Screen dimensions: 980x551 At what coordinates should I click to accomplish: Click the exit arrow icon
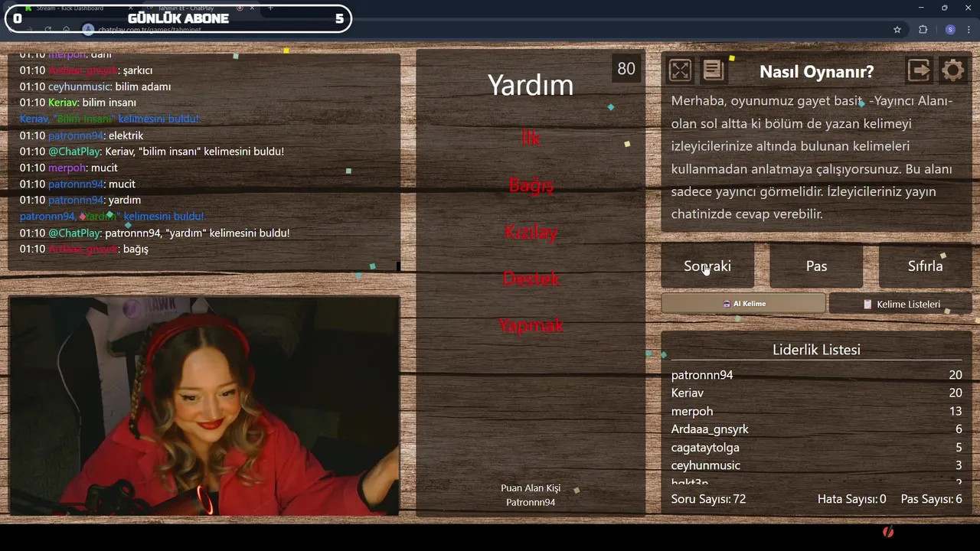click(x=919, y=70)
